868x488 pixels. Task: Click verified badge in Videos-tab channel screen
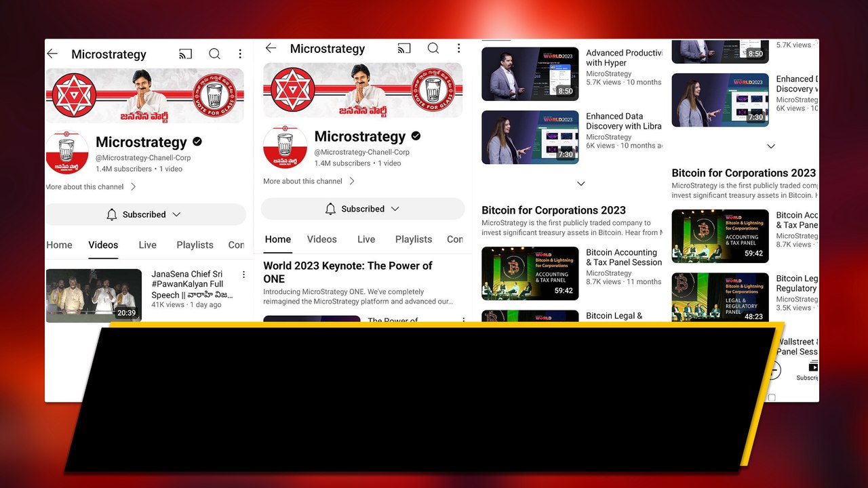tap(197, 142)
